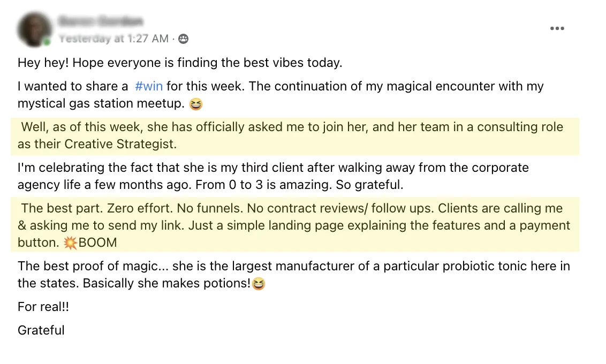Click the For real!! line
Image resolution: width=606 pixels, height=364 pixels.
[43, 307]
